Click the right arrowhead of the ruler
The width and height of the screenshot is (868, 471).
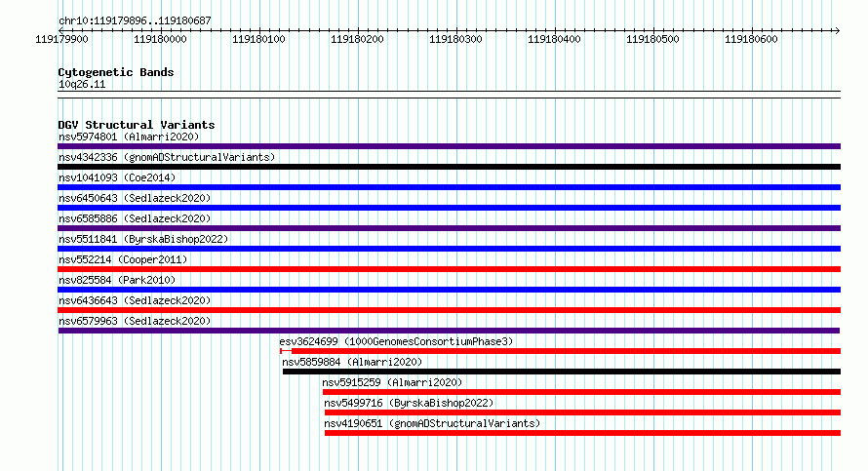point(838,30)
